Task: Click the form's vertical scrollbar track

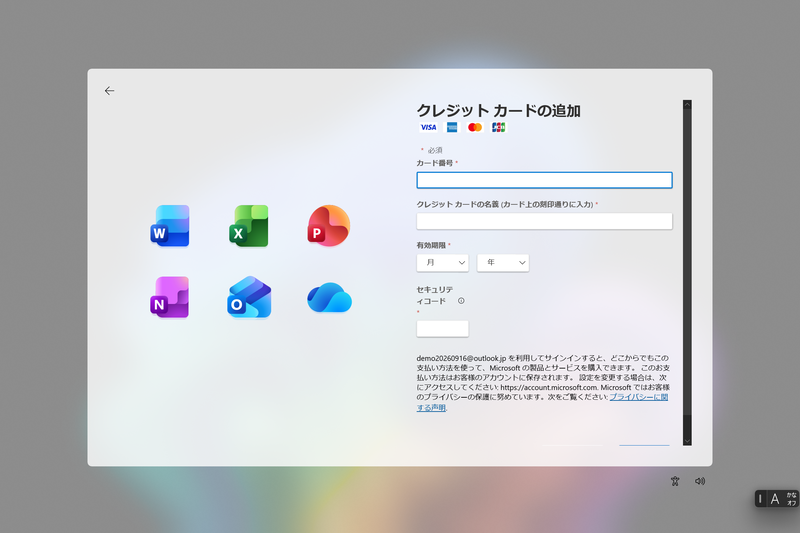Action: coord(687,273)
